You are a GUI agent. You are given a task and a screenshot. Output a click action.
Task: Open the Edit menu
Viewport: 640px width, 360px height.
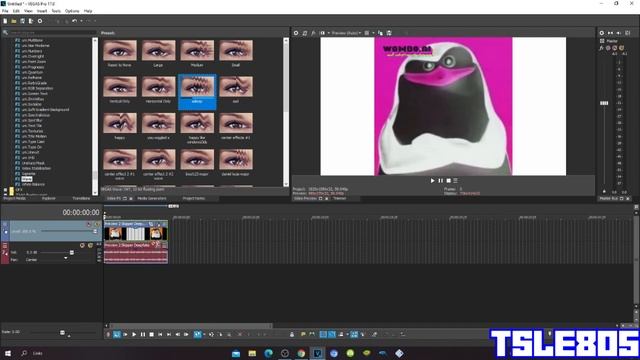pos(16,11)
